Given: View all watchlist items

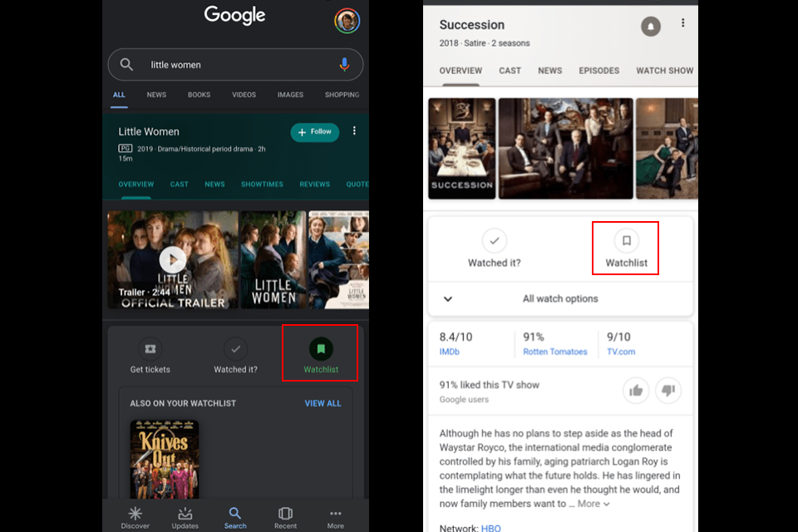Looking at the screenshot, I should click(x=323, y=403).
